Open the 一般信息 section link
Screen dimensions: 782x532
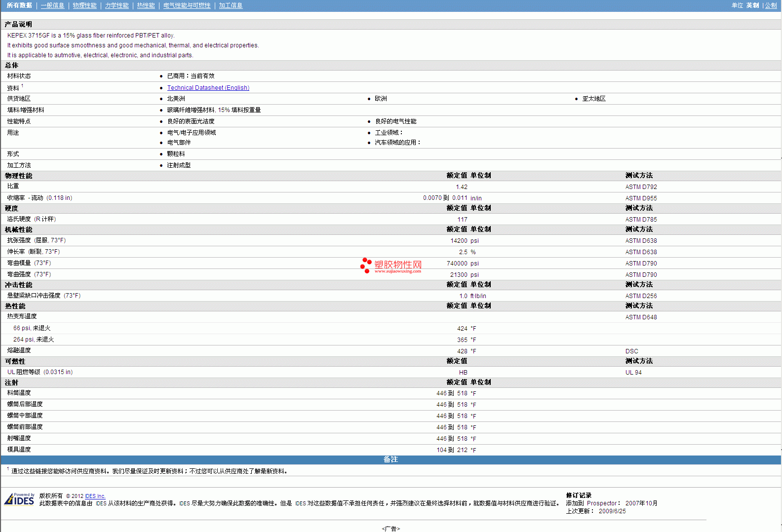click(52, 5)
